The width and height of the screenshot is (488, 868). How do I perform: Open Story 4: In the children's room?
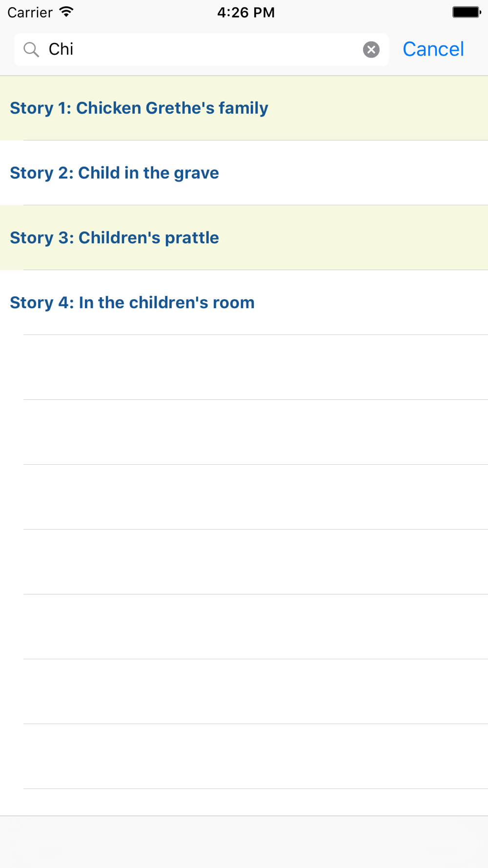pyautogui.click(x=244, y=303)
